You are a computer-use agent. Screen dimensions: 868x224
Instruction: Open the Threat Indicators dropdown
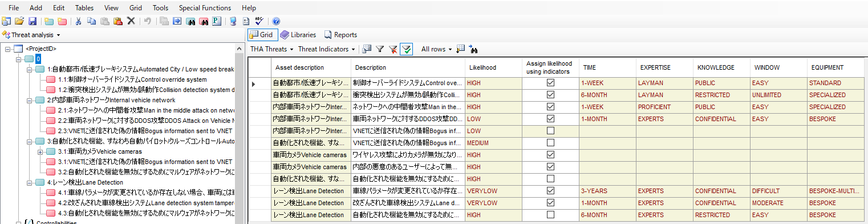[x=327, y=49]
